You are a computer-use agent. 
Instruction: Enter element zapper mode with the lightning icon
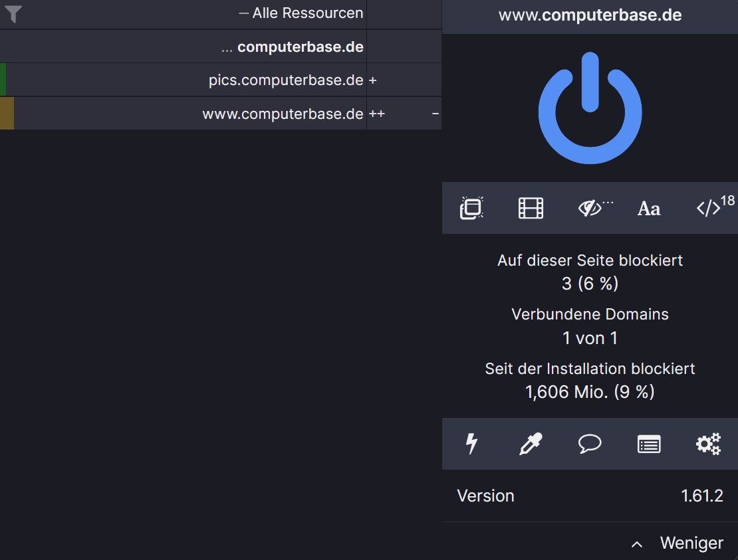[x=472, y=444]
